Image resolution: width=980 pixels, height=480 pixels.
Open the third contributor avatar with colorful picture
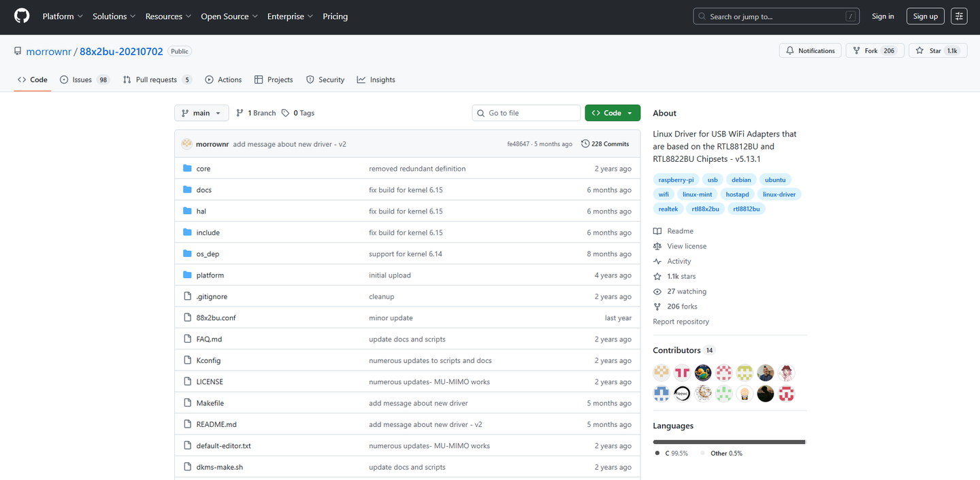pyautogui.click(x=703, y=373)
